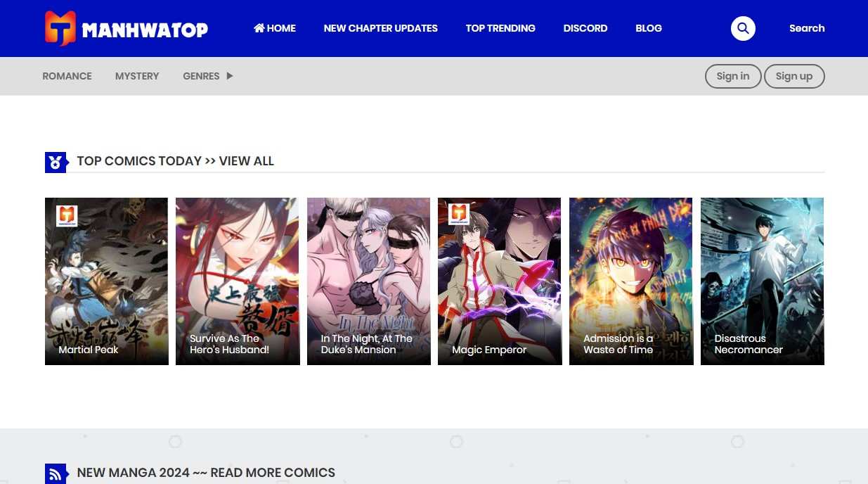Image resolution: width=868 pixels, height=484 pixels.
Task: Click the ManhwaTop logo
Action: pyautogui.click(x=127, y=28)
